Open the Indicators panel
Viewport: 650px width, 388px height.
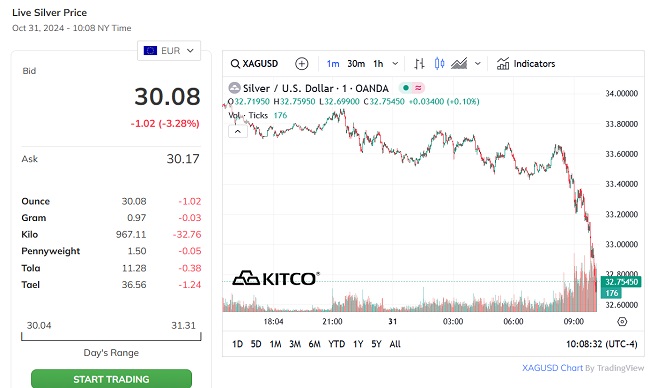526,64
